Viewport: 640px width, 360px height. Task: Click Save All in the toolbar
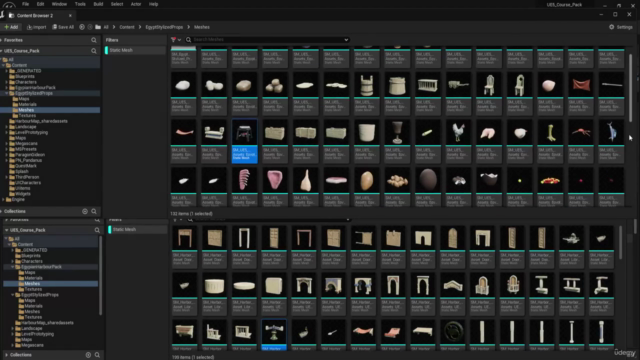63,27
